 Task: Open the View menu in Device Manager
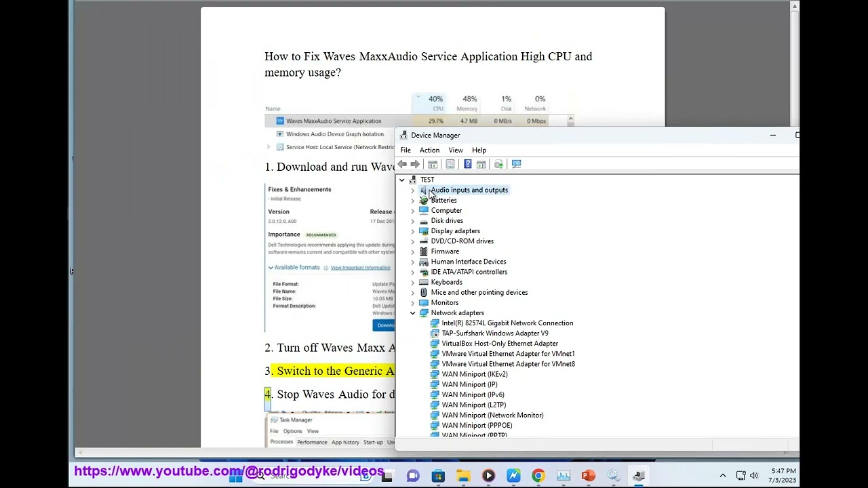coord(456,150)
